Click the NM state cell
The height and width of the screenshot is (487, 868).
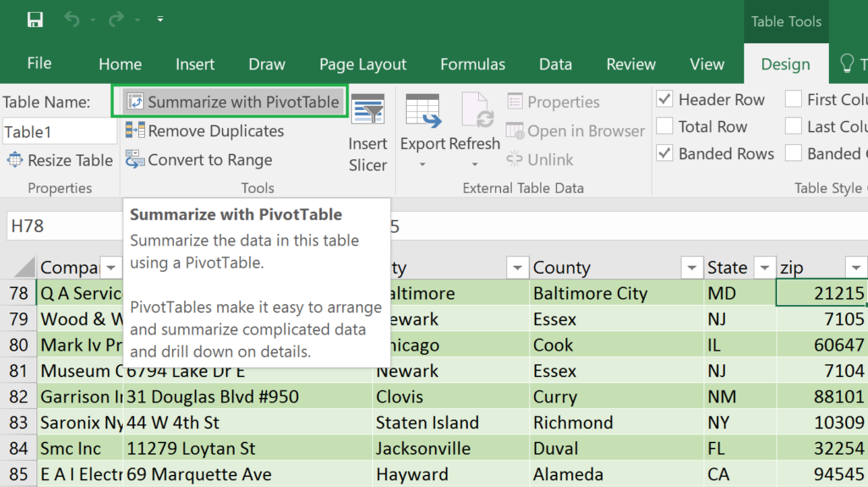pos(739,396)
